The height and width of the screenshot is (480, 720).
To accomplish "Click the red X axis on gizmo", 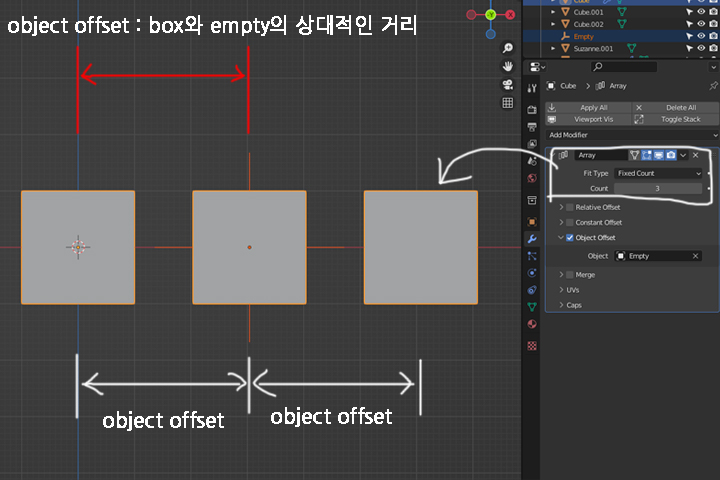I will coord(510,15).
